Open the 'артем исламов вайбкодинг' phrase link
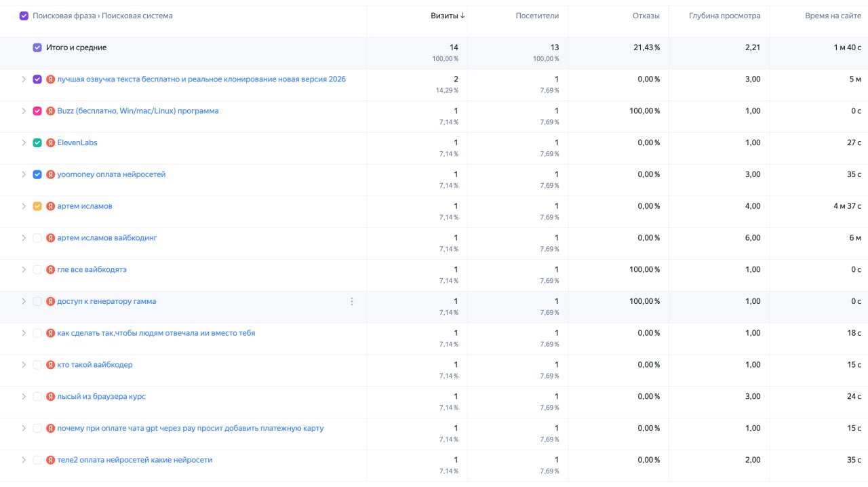 point(107,238)
